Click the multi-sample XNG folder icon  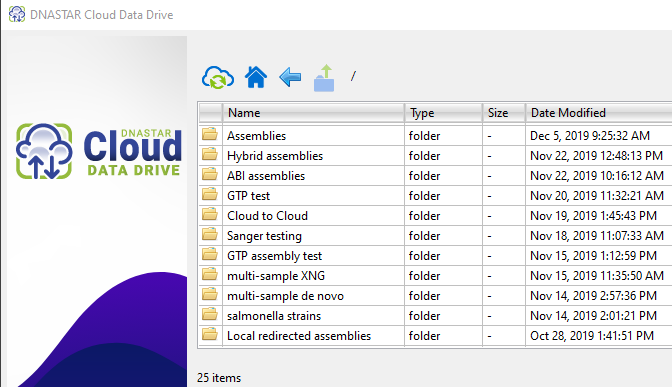coord(210,274)
